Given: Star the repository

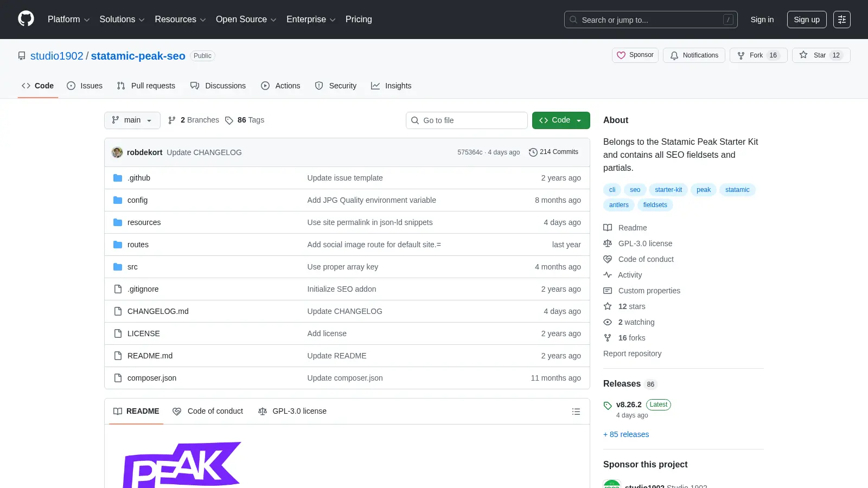Looking at the screenshot, I should coord(821,55).
